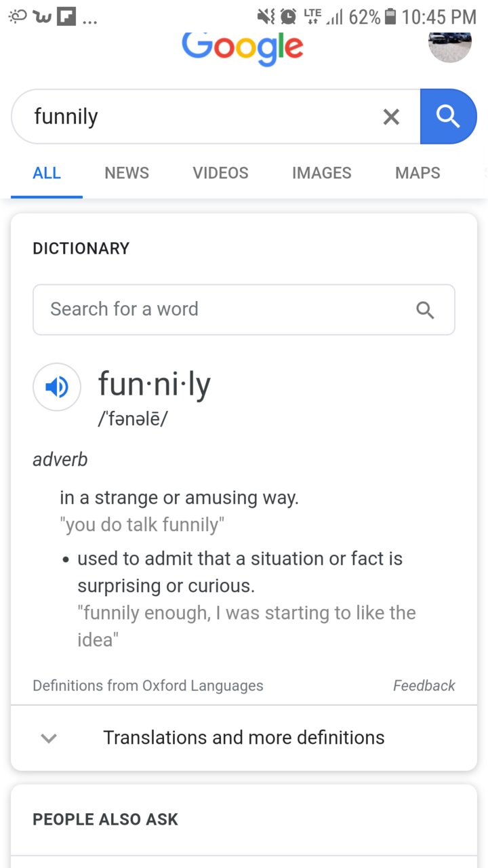The image size is (488, 868).
Task: Open the MAPS tab
Action: 418,173
